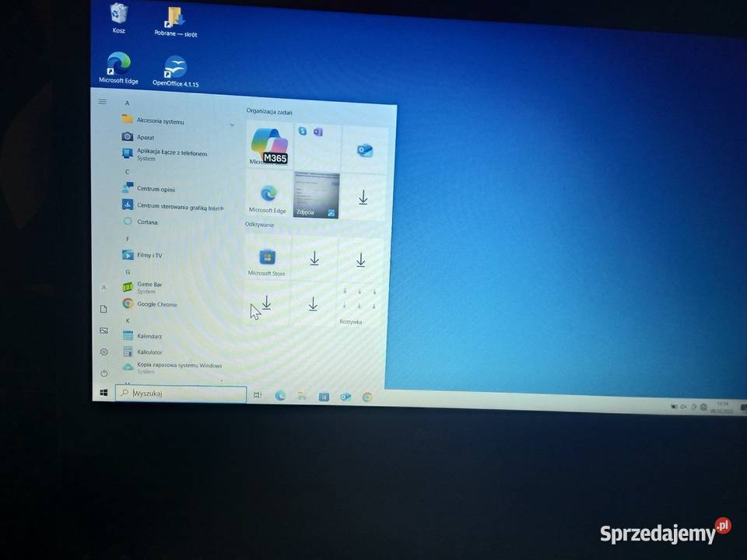
Task: Open Task View on the taskbar
Action: 258,395
